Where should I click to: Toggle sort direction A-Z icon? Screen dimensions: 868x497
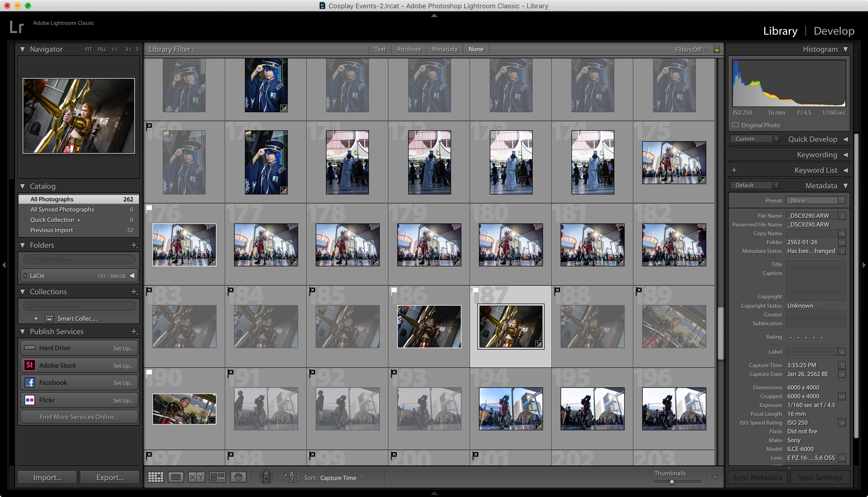(x=291, y=477)
